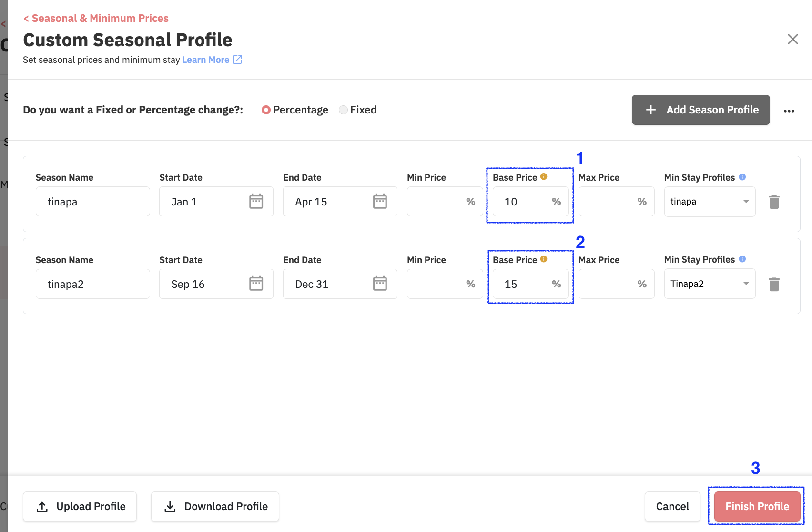Click 'Do you want a Fixed or Percentage change?:' text
The image size is (812, 532).
click(x=133, y=110)
